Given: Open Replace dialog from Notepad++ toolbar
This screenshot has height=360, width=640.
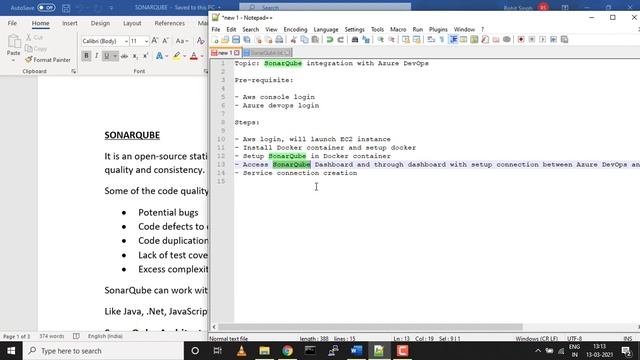Looking at the screenshot, I should (x=366, y=40).
